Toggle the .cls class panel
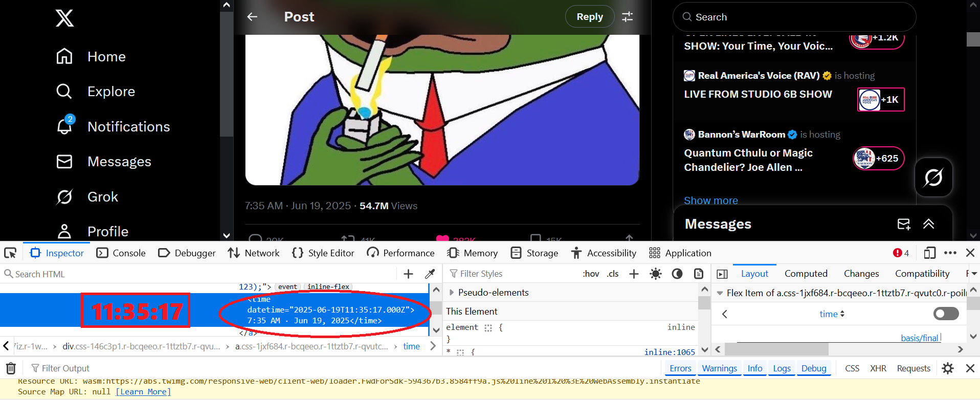Screen dimensions: 980x400 click(613, 274)
